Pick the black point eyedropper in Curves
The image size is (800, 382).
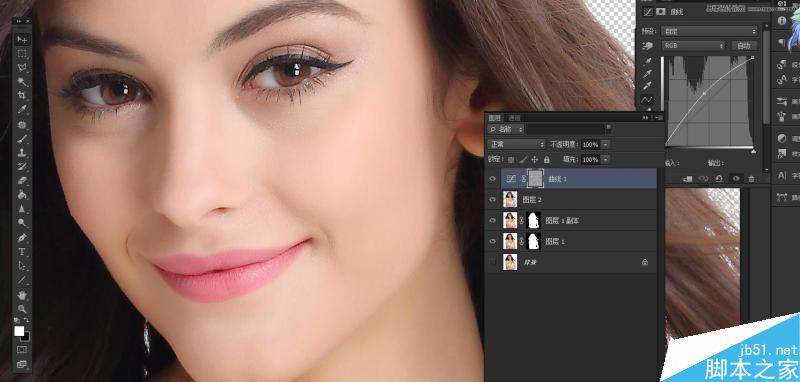[x=648, y=61]
